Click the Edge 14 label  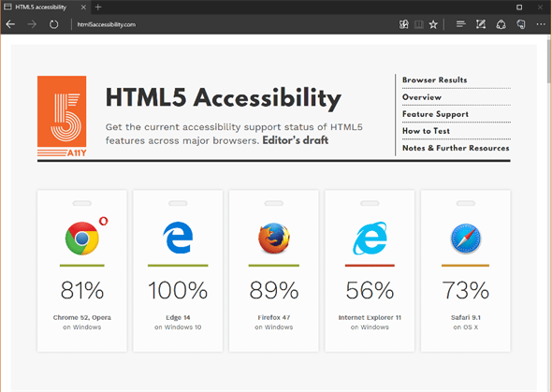(x=178, y=317)
